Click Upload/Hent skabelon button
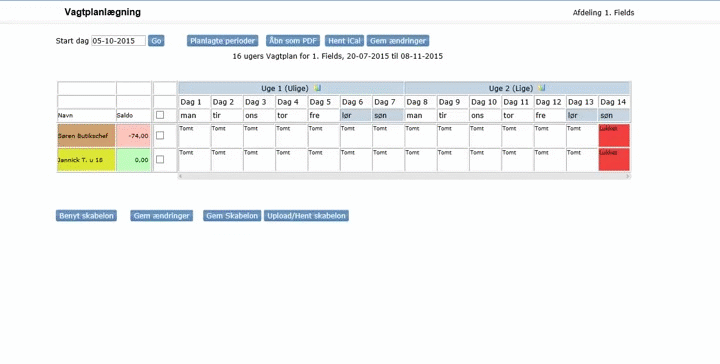Viewport: 720px width, 364px height. [x=306, y=216]
